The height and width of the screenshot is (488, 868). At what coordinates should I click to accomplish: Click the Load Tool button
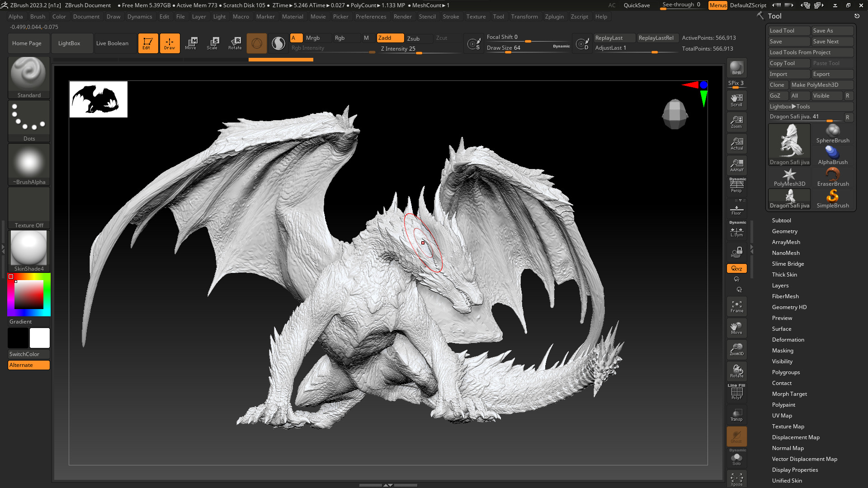click(x=789, y=31)
